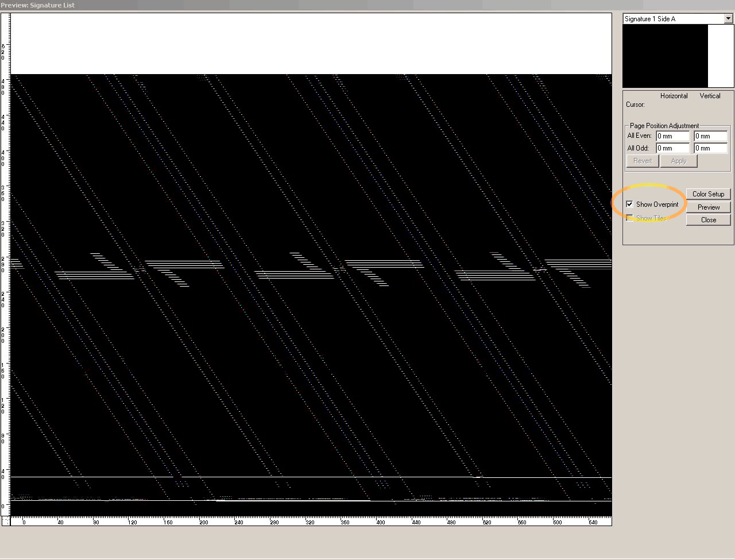Click the signature thumbnail preview
This screenshot has width=735, height=560.
pyautogui.click(x=678, y=56)
